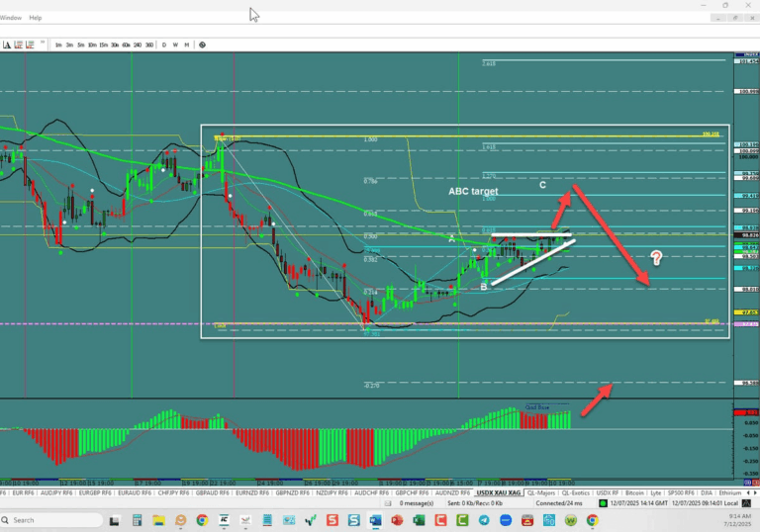Select the text label 'A' drawing tool
The image size is (760, 532).
(x=7, y=45)
